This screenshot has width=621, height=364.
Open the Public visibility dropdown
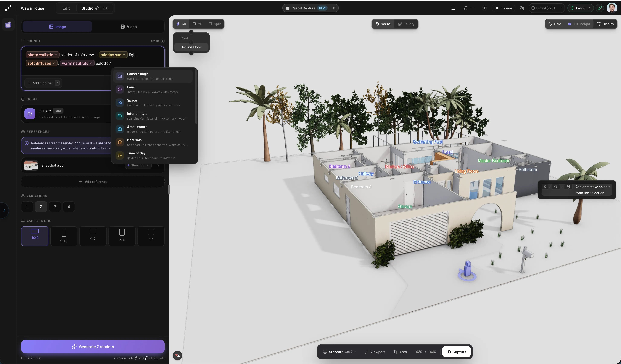pos(580,8)
